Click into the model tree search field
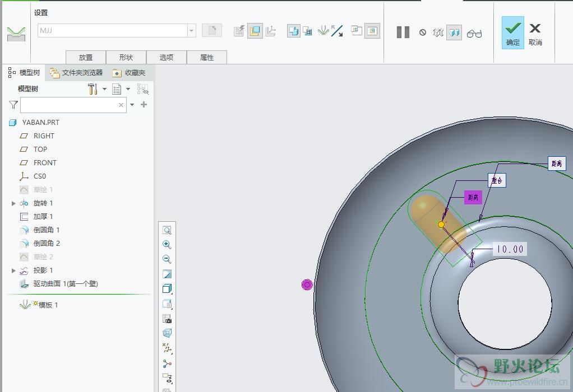The height and width of the screenshot is (392, 573). tap(73, 105)
